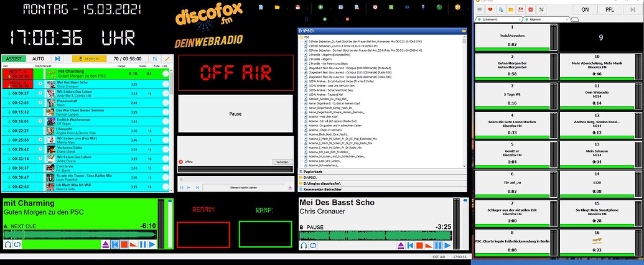
Task: Stop Player A with the orange square
Action: [x=124, y=244]
